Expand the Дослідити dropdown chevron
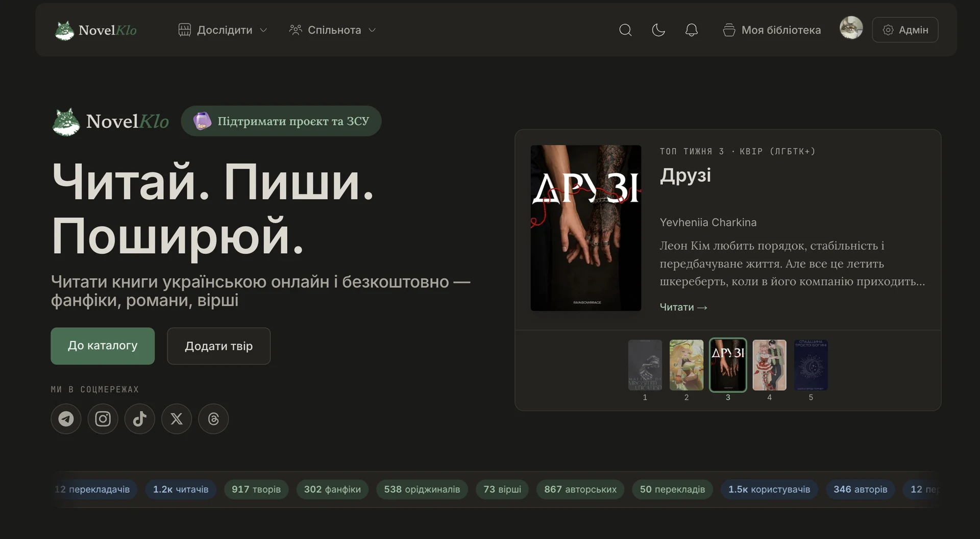Image resolution: width=980 pixels, height=539 pixels. (263, 30)
